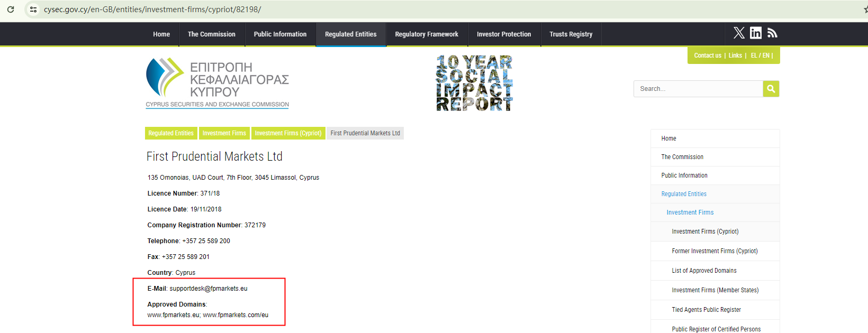Click the Country: Cyprus line
This screenshot has width=868, height=333.
[x=171, y=273]
